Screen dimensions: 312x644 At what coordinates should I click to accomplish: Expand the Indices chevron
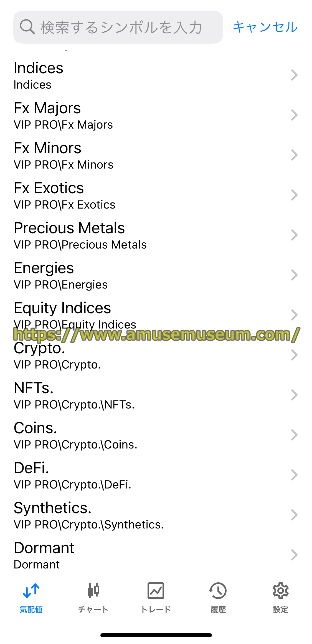click(x=294, y=75)
